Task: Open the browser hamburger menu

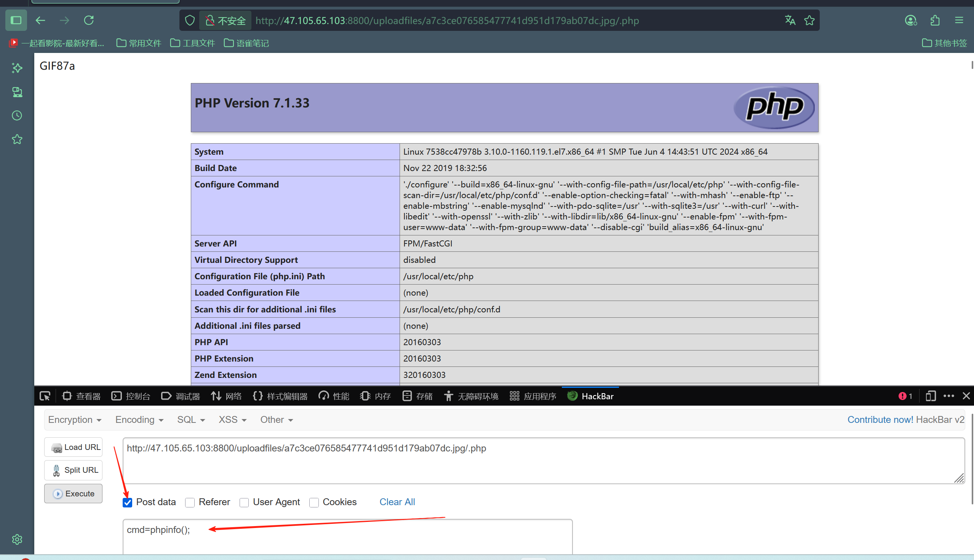Action: click(x=959, y=20)
